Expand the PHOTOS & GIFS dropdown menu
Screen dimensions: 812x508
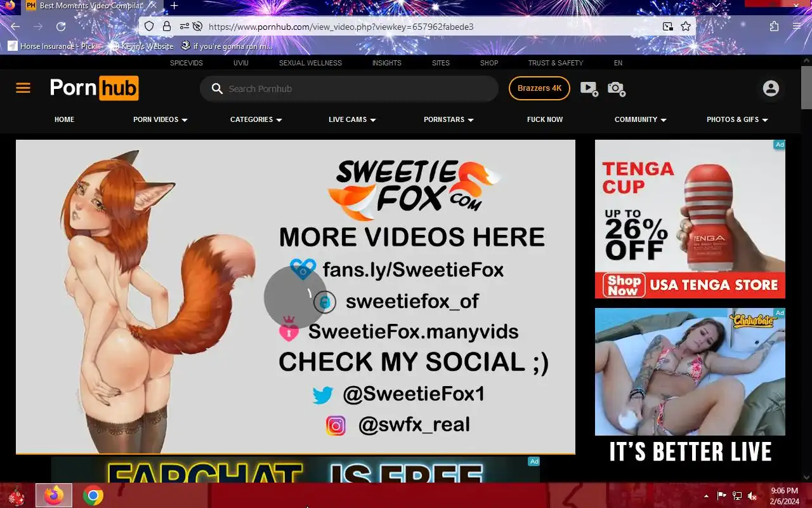click(738, 119)
